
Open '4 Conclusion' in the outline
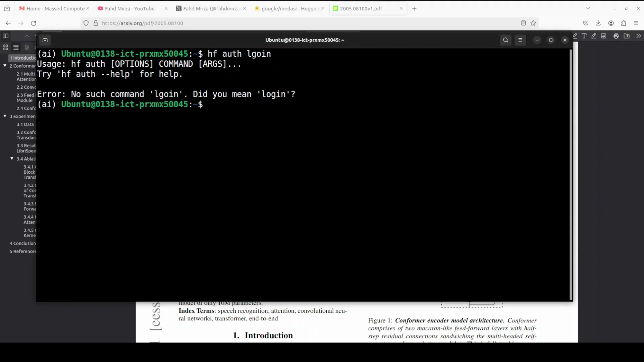[x=22, y=243]
